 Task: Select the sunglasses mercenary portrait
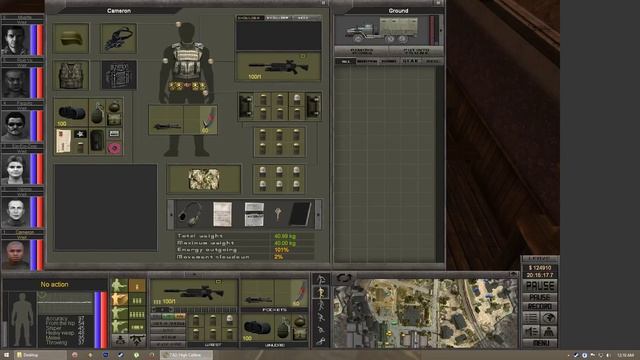pos(16,125)
